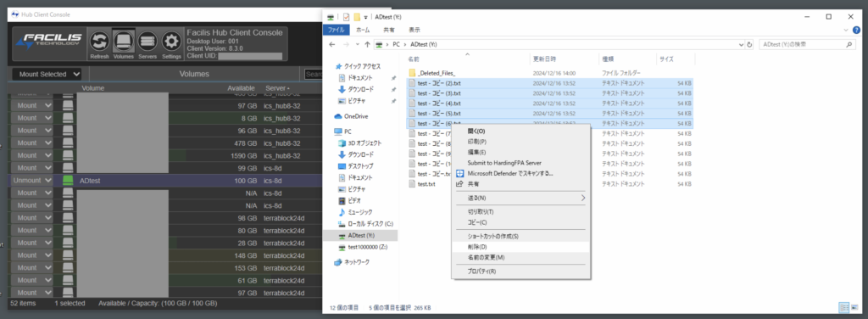This screenshot has width=868, height=319.
Task: Choose ショートカットの作成(S)
Action: pos(520,236)
